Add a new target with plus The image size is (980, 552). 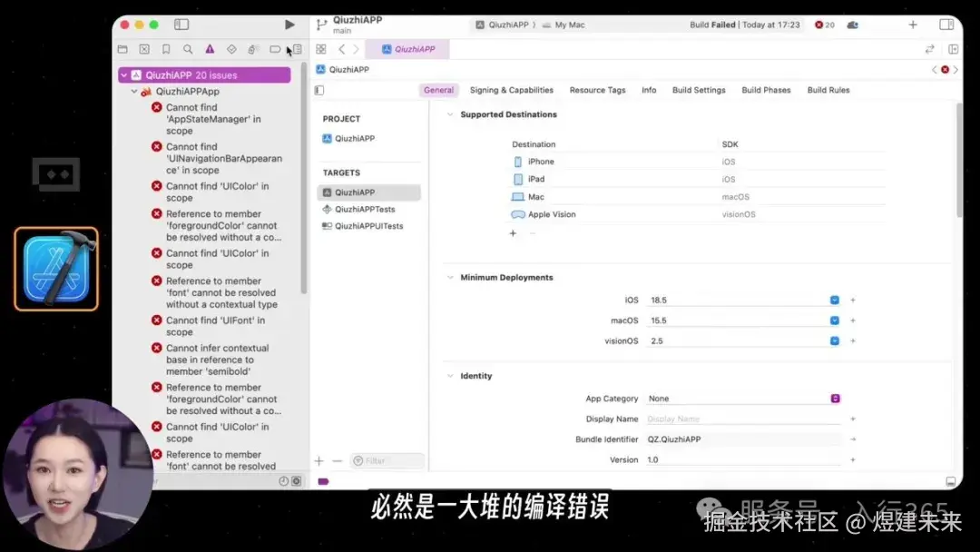pyautogui.click(x=319, y=460)
